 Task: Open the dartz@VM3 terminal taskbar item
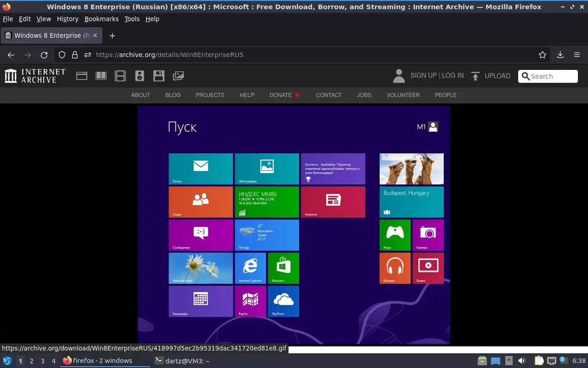click(x=182, y=361)
